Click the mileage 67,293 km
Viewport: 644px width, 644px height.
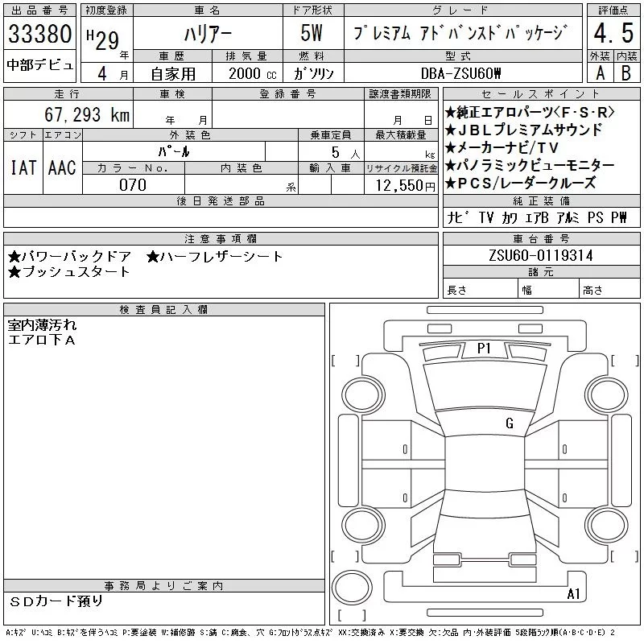click(x=87, y=114)
